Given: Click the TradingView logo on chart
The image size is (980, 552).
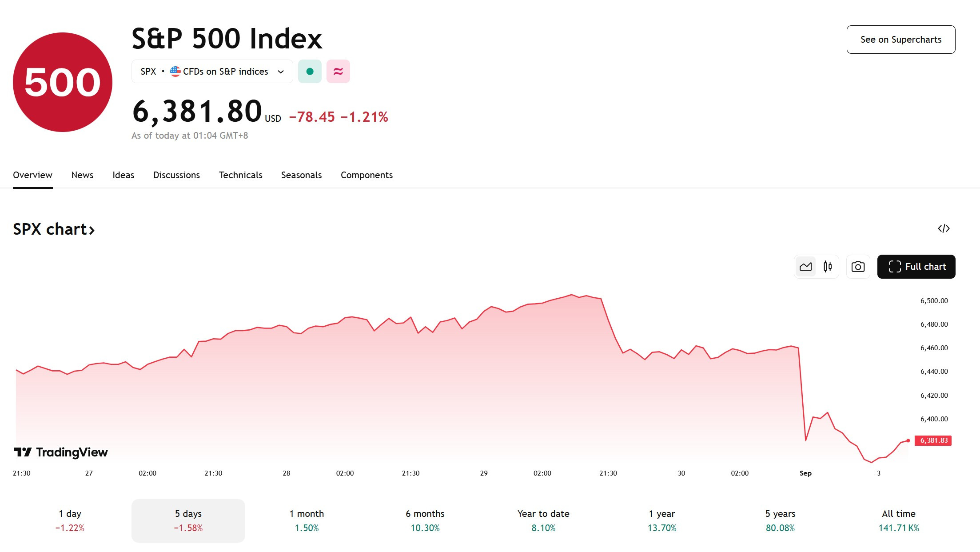Looking at the screenshot, I should tap(61, 452).
